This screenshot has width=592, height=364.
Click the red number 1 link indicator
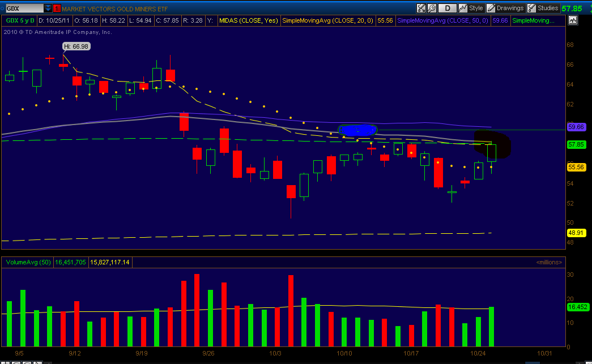[57, 8]
